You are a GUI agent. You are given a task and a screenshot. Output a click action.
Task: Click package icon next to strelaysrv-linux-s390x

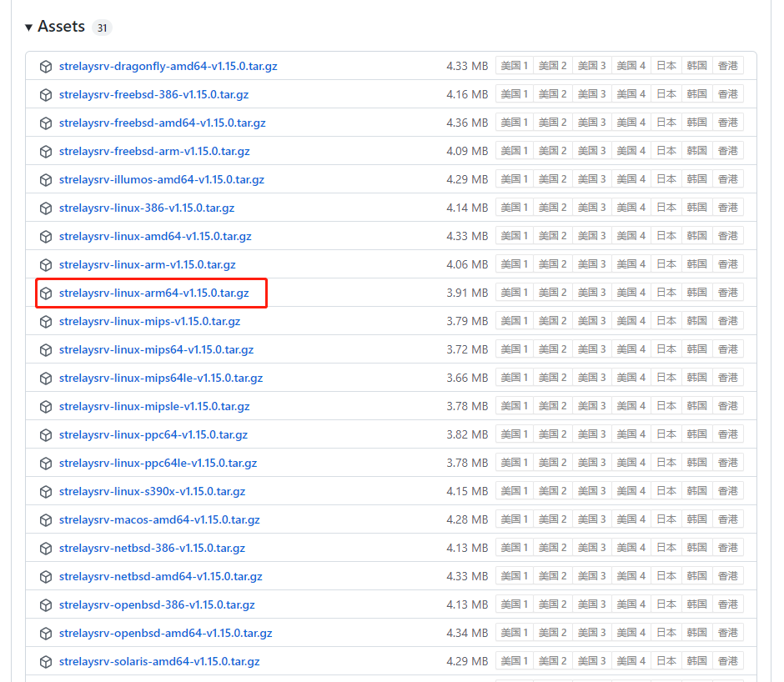[46, 492]
